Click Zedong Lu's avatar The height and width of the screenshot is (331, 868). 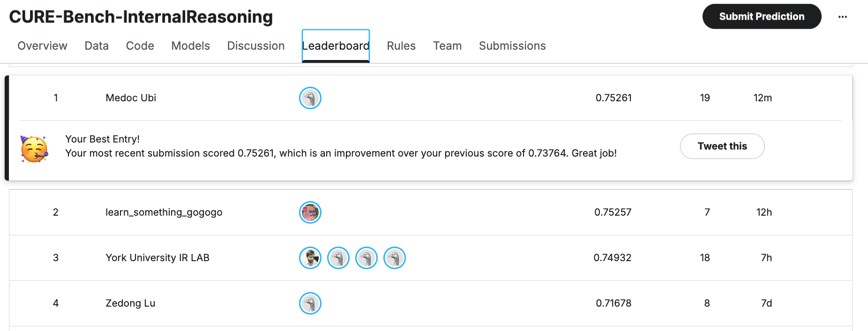pos(310,303)
